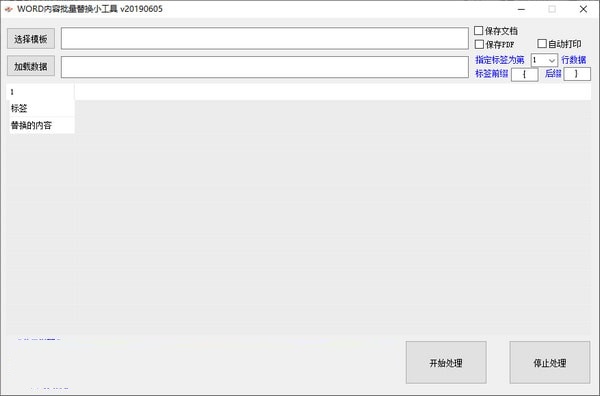Click the 行数据 label
Viewport: 600px width, 396px height.
pos(574,60)
